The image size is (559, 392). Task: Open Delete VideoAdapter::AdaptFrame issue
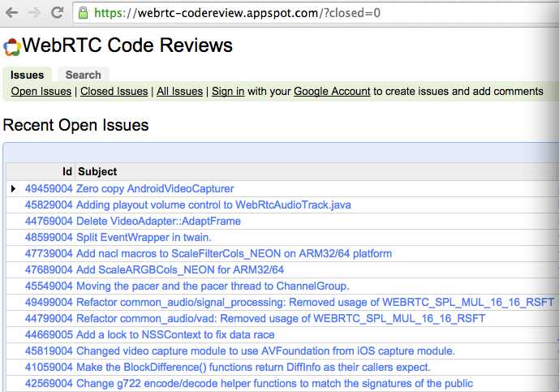tap(158, 221)
